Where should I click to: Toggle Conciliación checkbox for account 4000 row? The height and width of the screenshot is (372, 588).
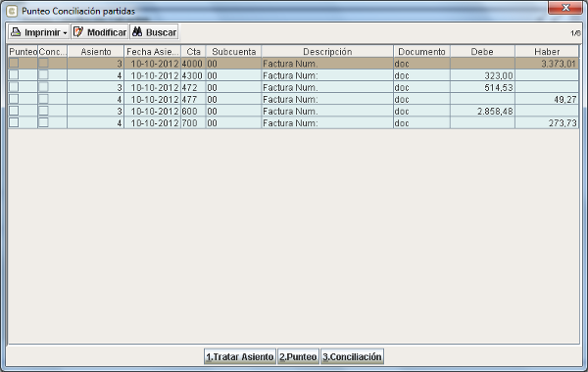point(43,63)
